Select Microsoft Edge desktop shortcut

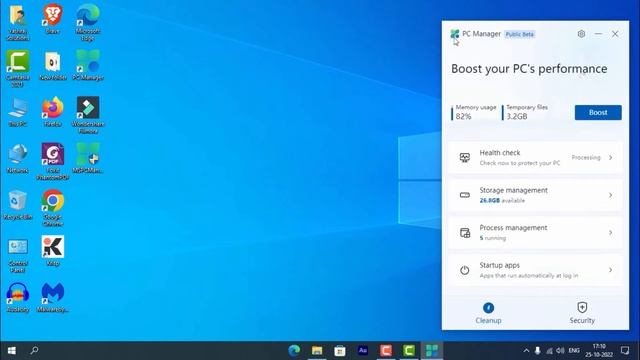[x=88, y=22]
